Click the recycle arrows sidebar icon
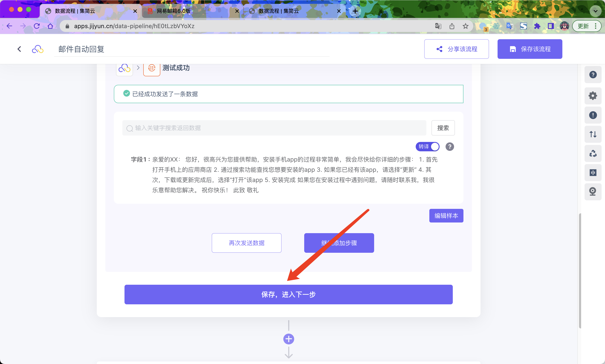605x364 pixels. pyautogui.click(x=593, y=153)
